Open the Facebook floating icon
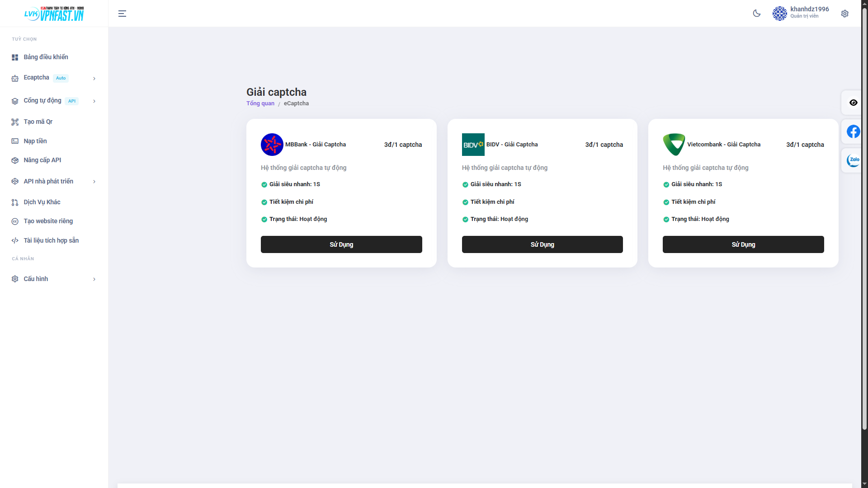The image size is (868, 488). coord(853,131)
